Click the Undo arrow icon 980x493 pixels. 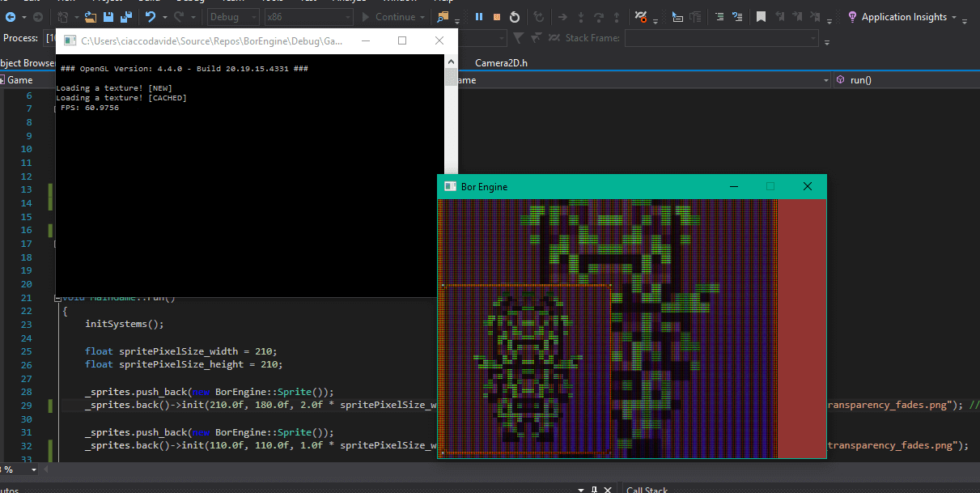click(151, 17)
